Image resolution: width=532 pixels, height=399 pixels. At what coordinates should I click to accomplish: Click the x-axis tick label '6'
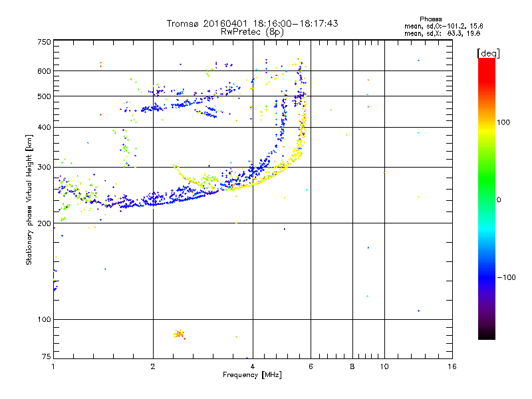click(x=311, y=366)
